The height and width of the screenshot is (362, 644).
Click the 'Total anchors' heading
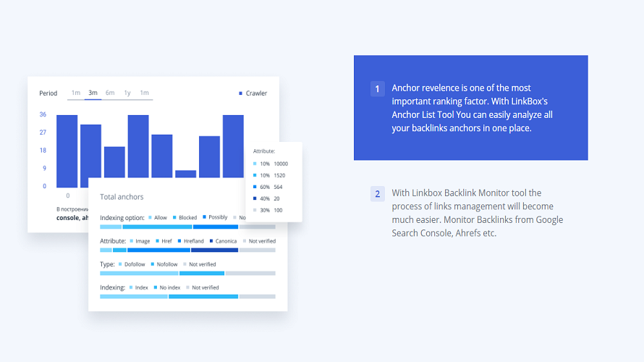(122, 197)
